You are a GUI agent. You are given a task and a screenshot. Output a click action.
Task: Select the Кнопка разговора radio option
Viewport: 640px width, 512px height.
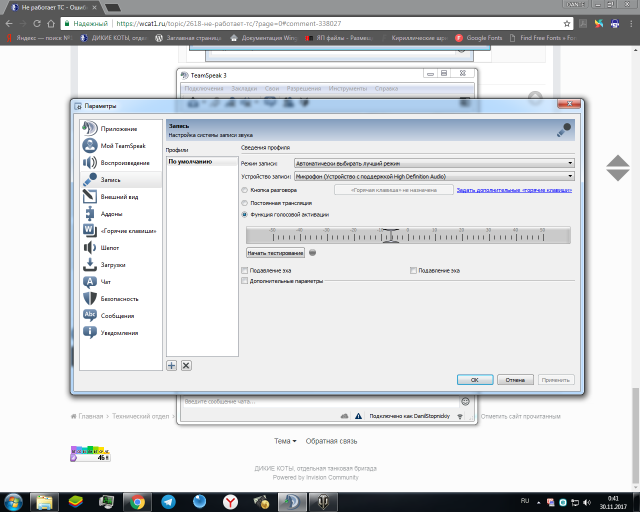coord(246,189)
